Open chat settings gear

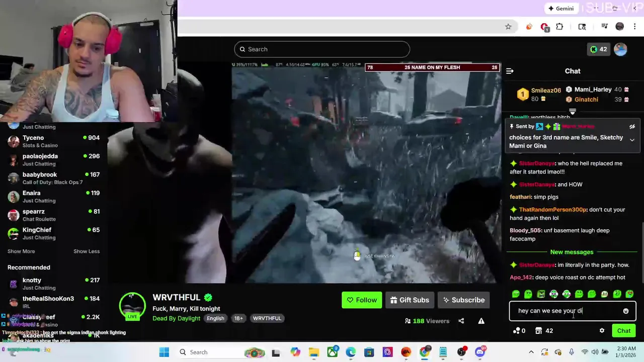pyautogui.click(x=602, y=331)
